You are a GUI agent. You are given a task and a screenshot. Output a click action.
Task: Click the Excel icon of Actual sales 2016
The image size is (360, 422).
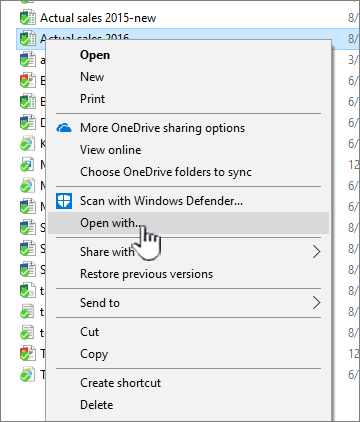coord(27,38)
